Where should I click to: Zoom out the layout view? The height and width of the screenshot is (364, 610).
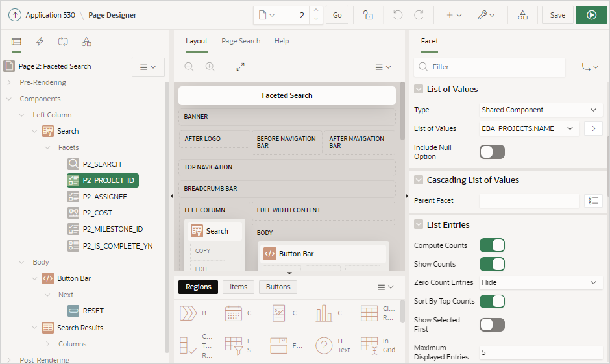click(x=189, y=67)
